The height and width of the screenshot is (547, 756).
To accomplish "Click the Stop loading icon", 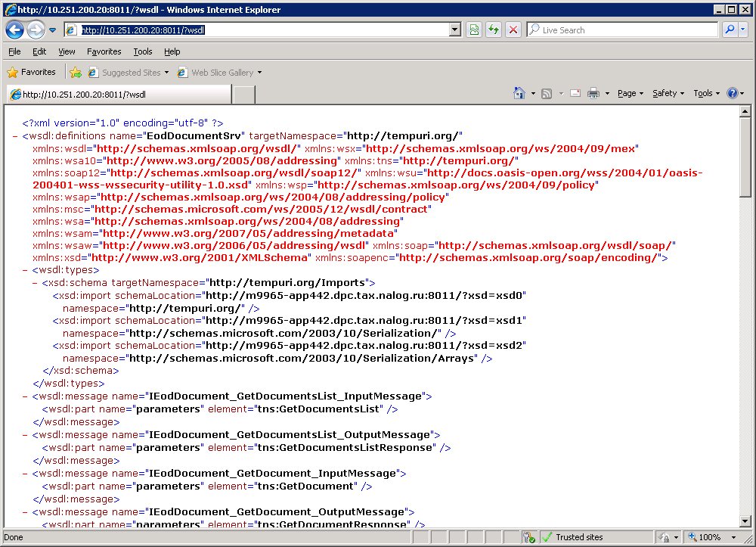I will [513, 30].
